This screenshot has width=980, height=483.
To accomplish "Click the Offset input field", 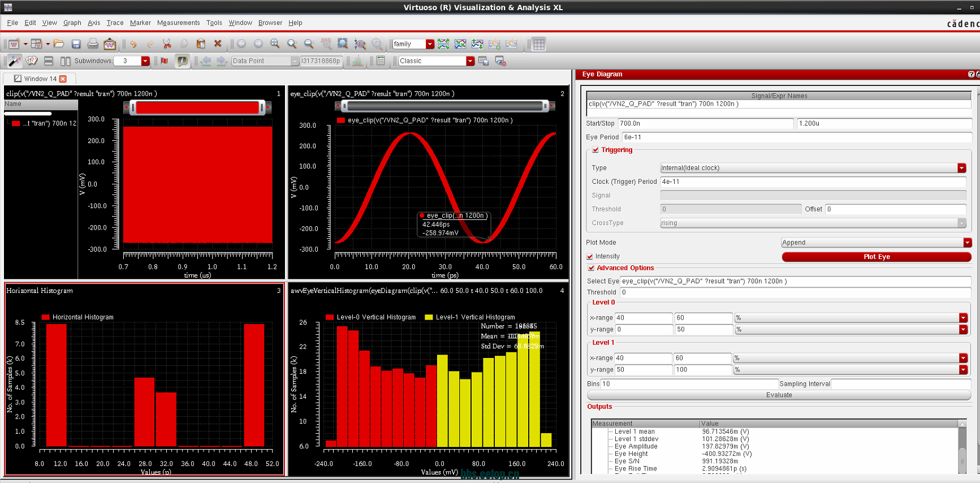I will pos(896,209).
